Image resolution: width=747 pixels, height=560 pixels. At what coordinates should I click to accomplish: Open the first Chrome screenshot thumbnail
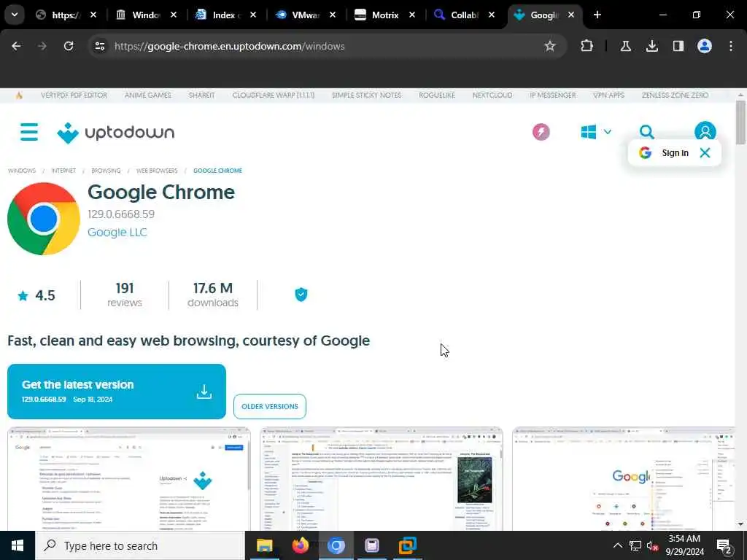(x=128, y=479)
